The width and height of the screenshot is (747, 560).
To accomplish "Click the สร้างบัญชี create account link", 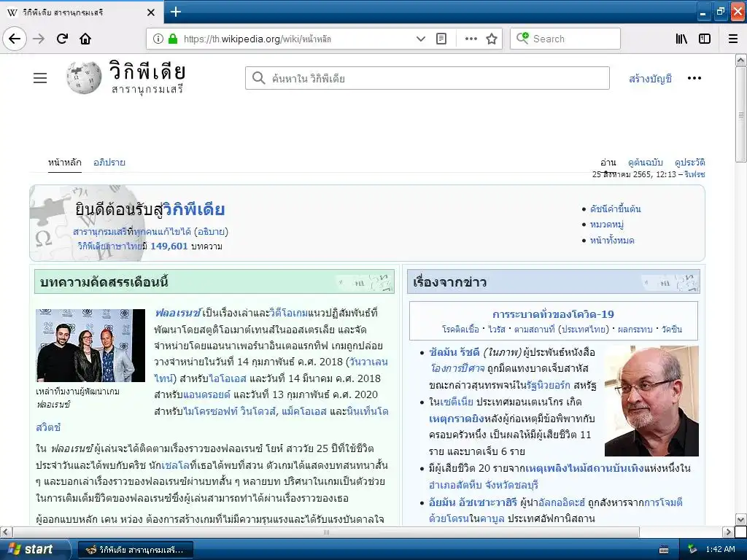I will [x=650, y=79].
